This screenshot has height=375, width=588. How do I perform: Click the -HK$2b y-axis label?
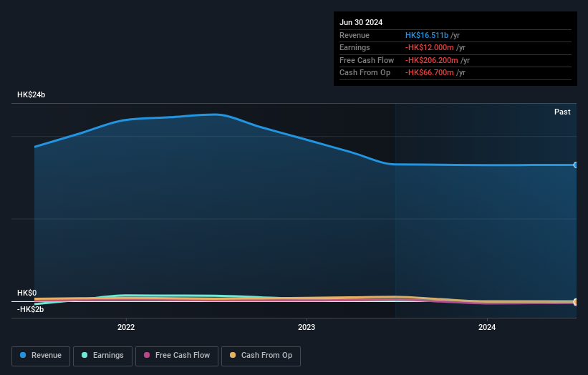(x=30, y=309)
